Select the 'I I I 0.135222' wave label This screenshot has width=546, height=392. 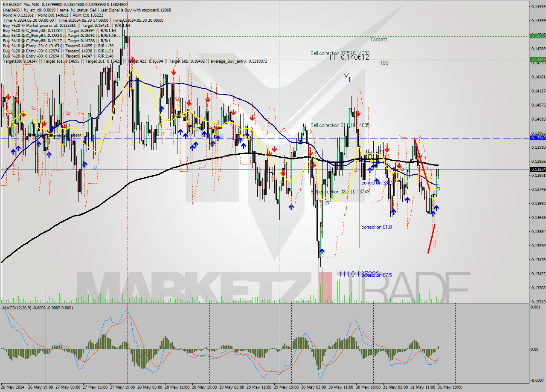click(x=359, y=274)
